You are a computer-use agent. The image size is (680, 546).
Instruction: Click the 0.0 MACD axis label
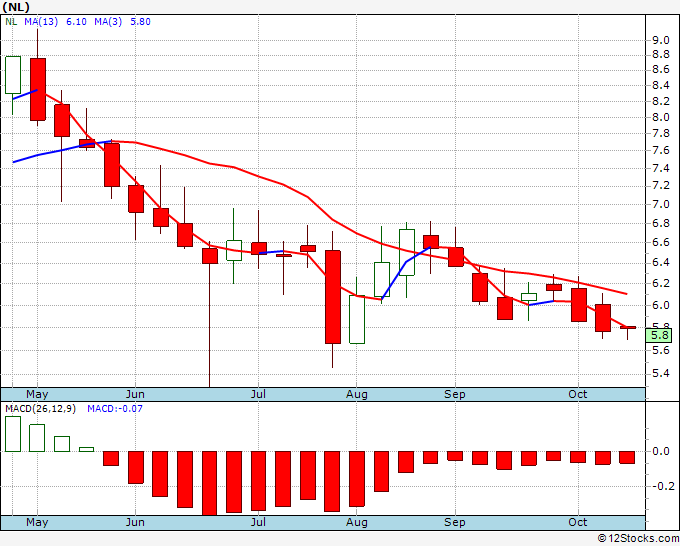pyautogui.click(x=661, y=451)
